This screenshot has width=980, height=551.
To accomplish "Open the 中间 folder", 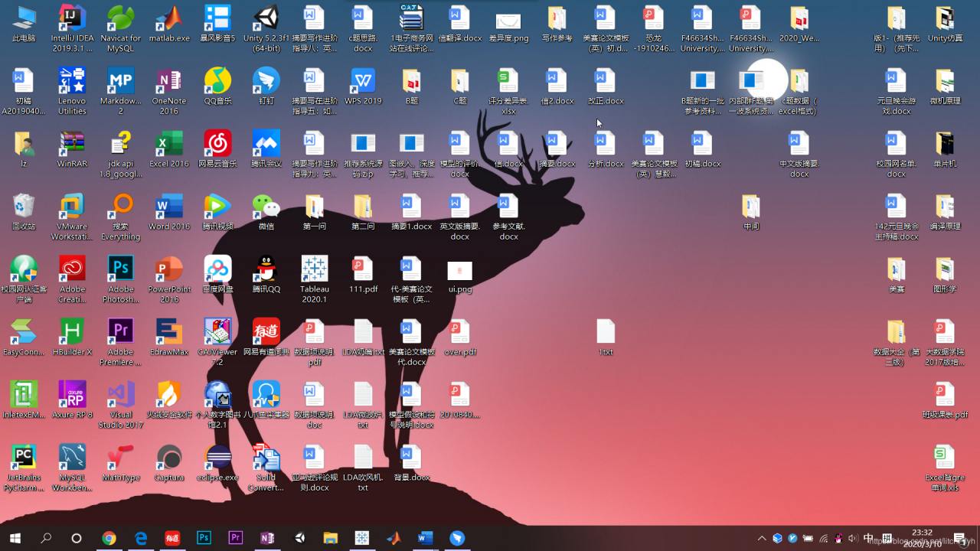I will [x=751, y=212].
